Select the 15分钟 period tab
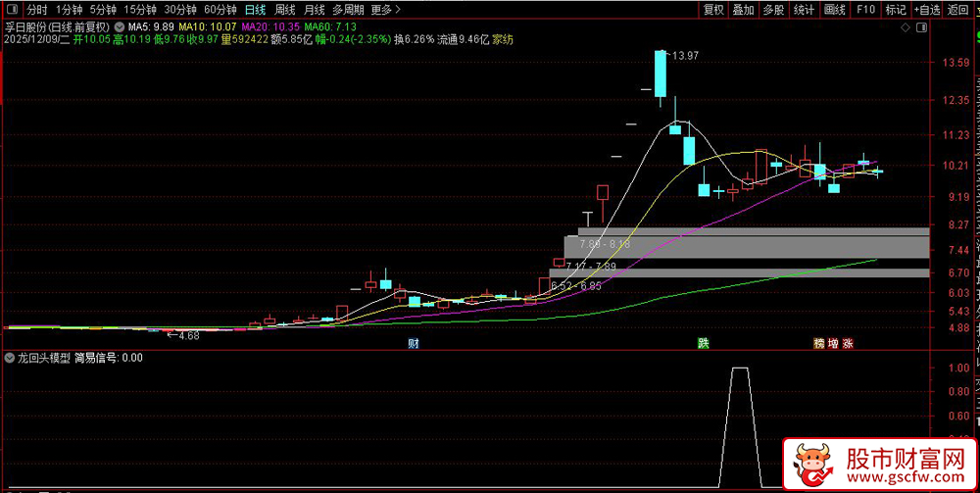 (x=140, y=10)
